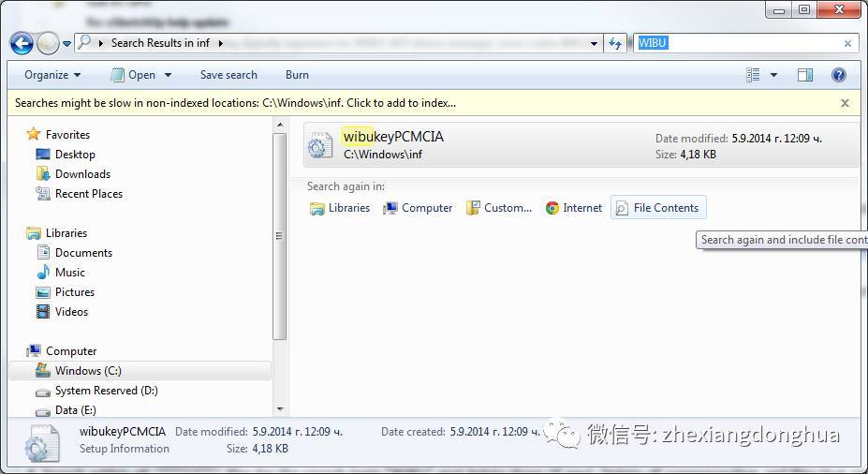Search again in File Contents

658,208
